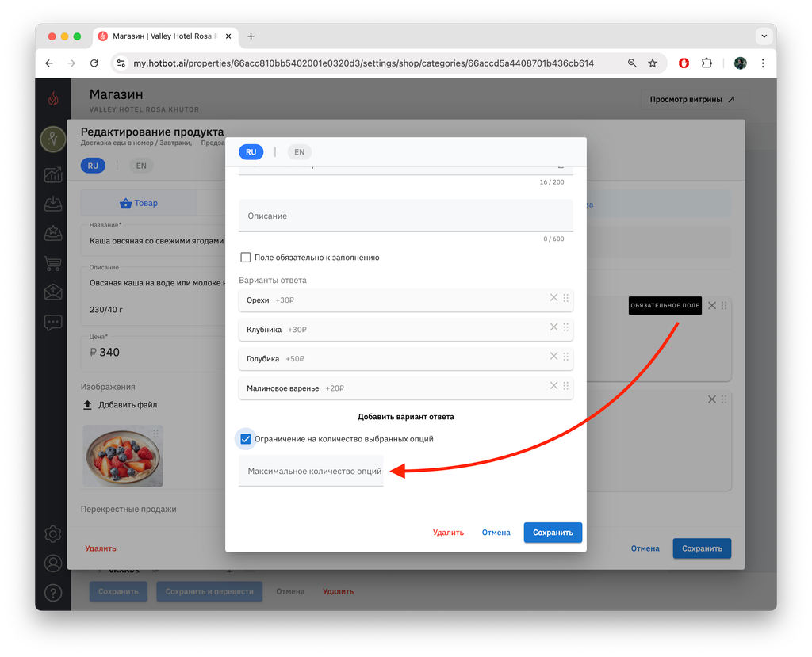The image size is (812, 657).
Task: Open the analytics chart sidebar icon
Action: [x=53, y=175]
